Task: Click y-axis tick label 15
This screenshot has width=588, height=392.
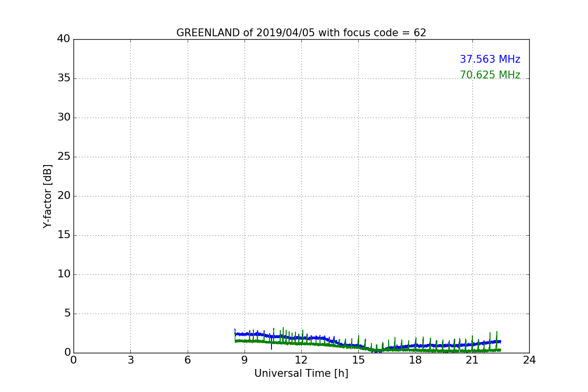Action: click(64, 235)
